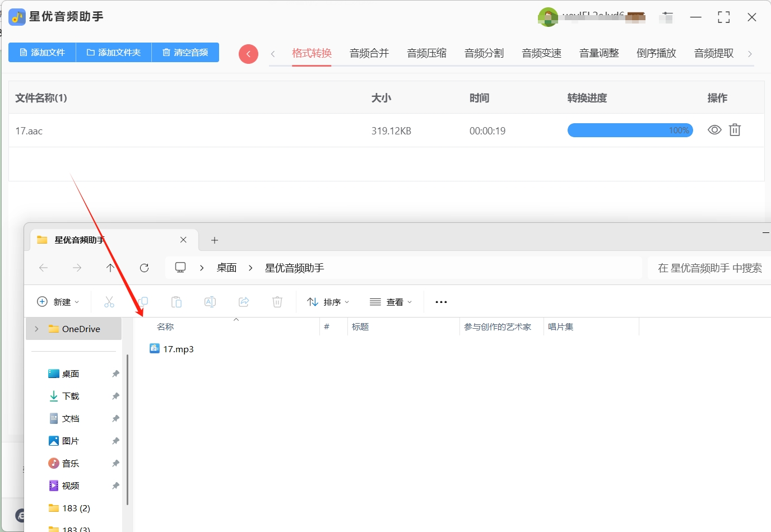Close the 星优音频助手 Explorer tab

coord(183,240)
